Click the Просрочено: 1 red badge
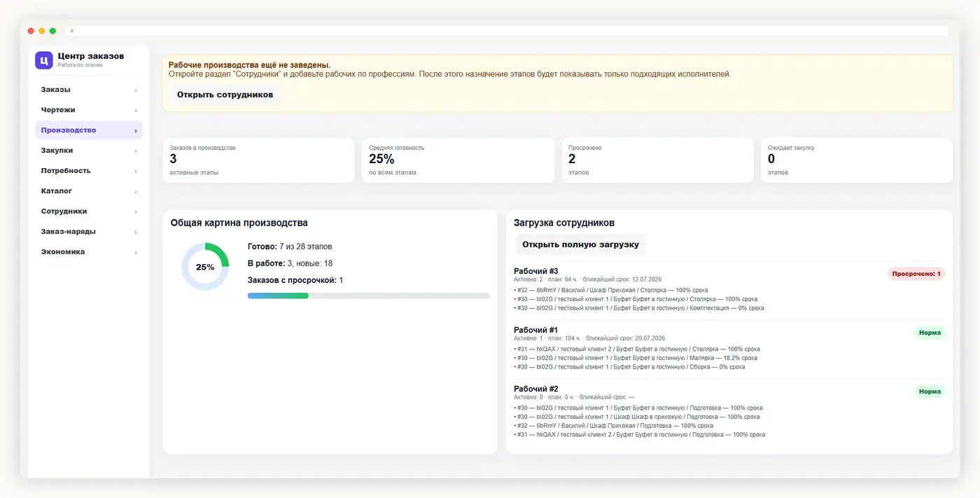Image resolution: width=980 pixels, height=498 pixels. (x=916, y=274)
